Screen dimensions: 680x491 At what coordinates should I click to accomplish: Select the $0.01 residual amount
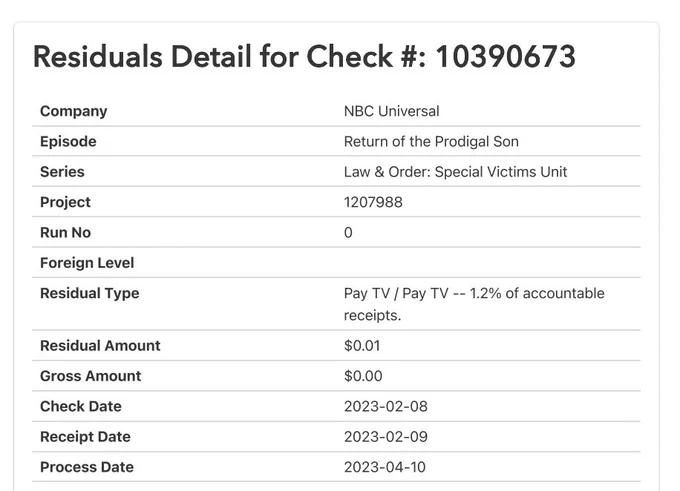(362, 346)
